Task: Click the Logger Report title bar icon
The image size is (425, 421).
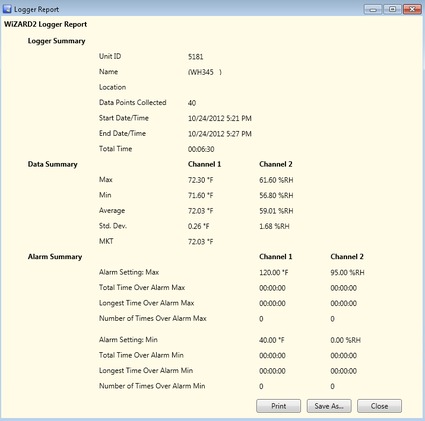Action: click(x=7, y=9)
